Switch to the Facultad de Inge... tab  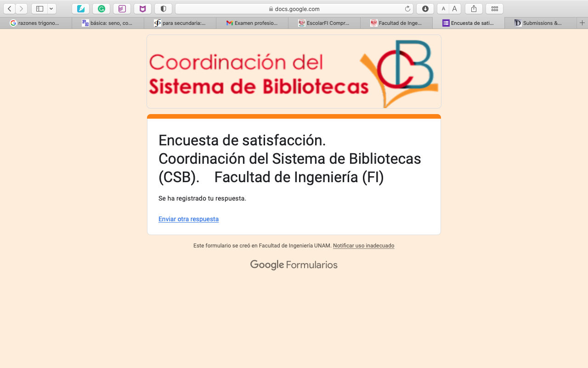point(396,23)
